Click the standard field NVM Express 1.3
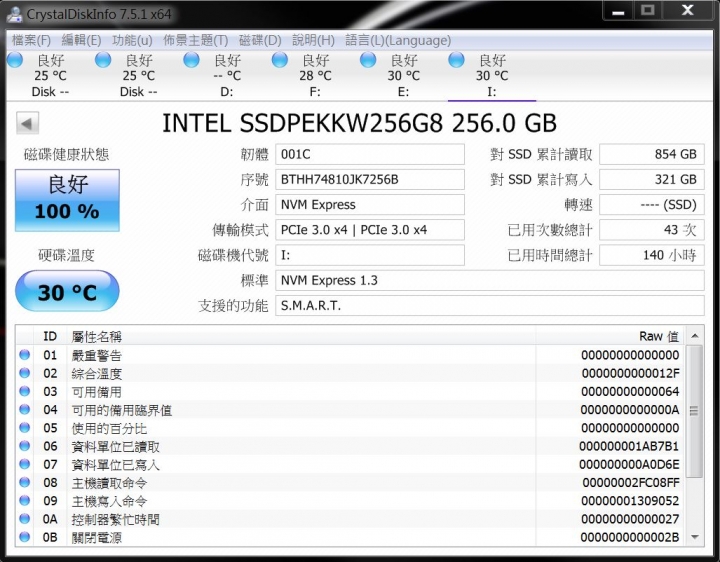This screenshot has height=562, width=720. (x=489, y=281)
